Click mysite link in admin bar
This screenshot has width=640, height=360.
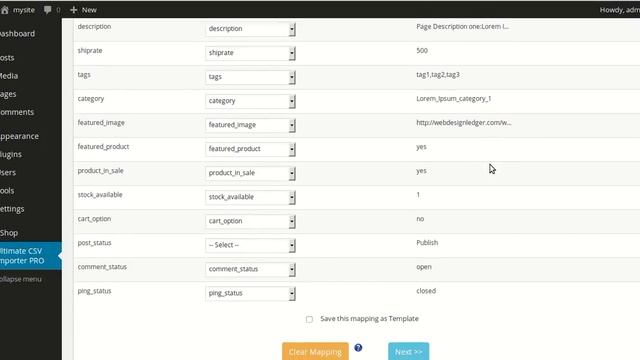coord(24,10)
